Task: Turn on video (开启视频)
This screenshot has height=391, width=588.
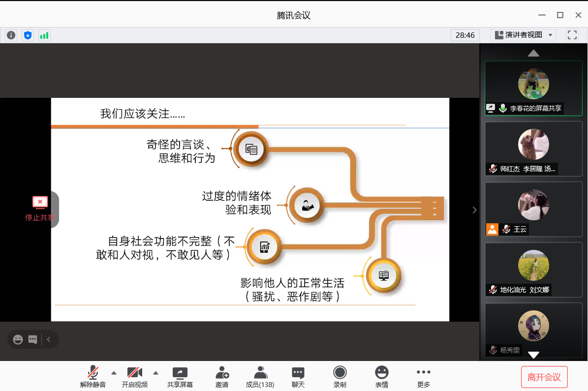Action: coord(134,377)
